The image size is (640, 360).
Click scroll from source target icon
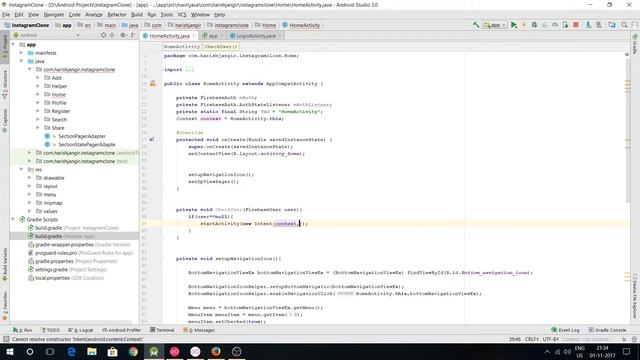[x=103, y=36]
